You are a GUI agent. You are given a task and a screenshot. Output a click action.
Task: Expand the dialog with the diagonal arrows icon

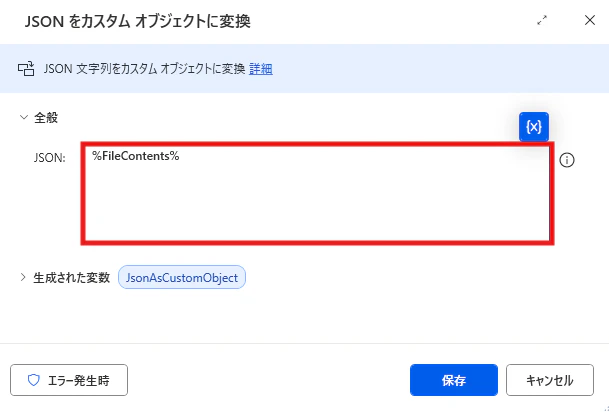click(542, 21)
